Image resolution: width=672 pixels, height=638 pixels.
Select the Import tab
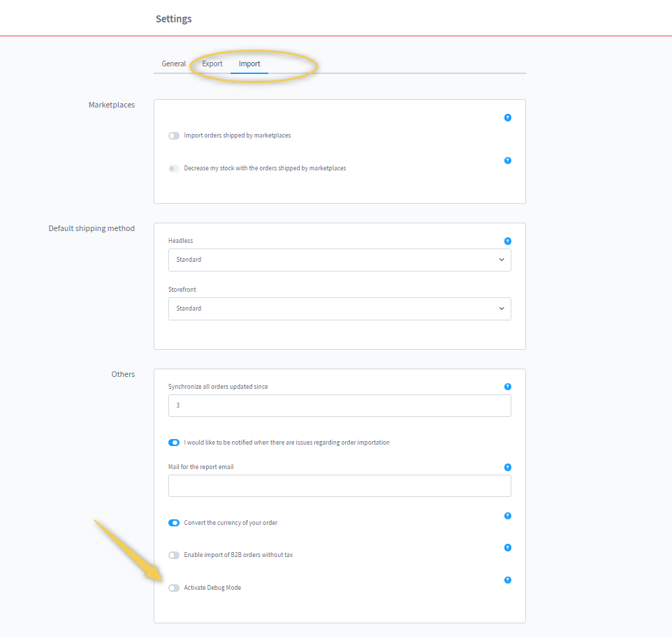pyautogui.click(x=249, y=64)
